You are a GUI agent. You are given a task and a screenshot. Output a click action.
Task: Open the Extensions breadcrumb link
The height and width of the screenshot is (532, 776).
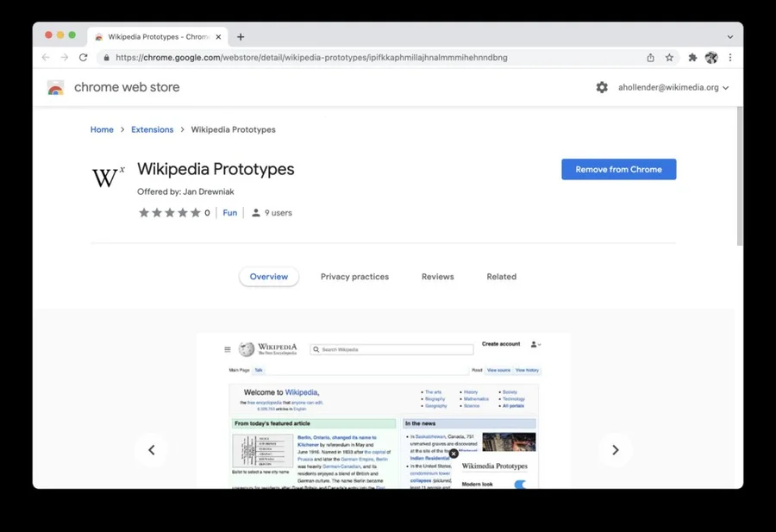153,129
